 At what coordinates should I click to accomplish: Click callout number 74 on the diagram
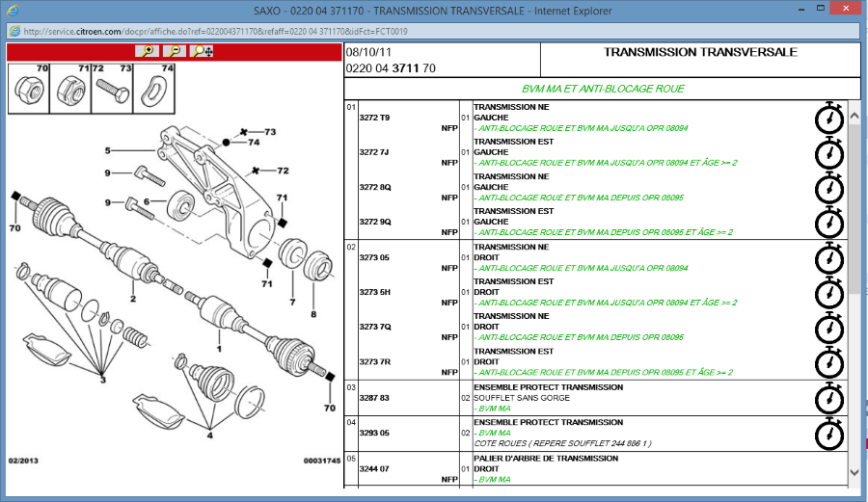(254, 142)
